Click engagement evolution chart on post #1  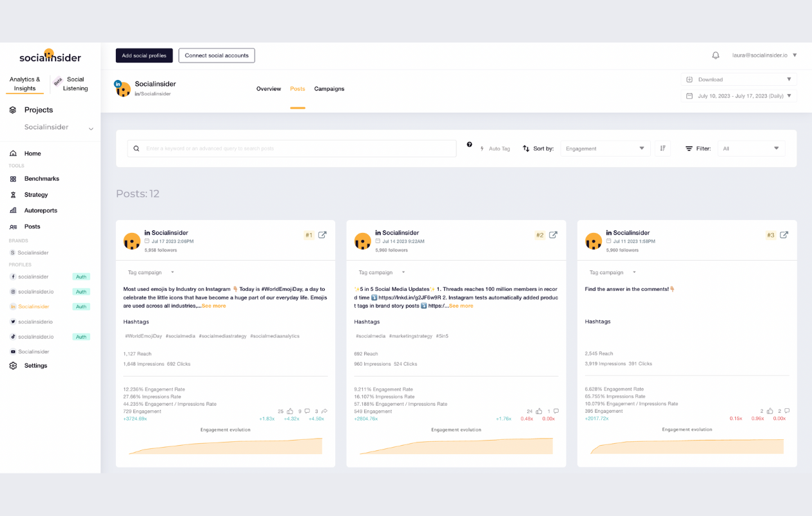coord(226,446)
